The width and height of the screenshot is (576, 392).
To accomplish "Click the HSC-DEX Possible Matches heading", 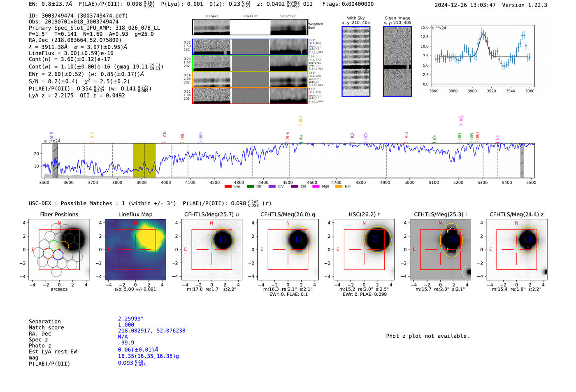I will 102,203.
